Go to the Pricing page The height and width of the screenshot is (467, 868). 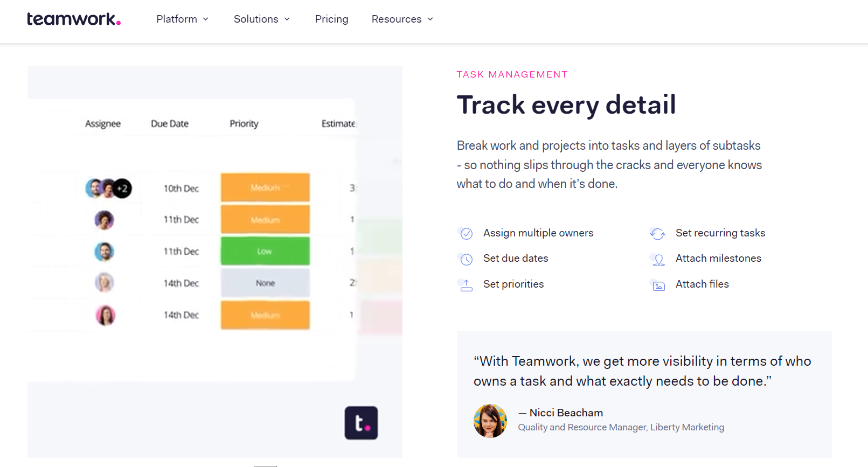pyautogui.click(x=331, y=19)
